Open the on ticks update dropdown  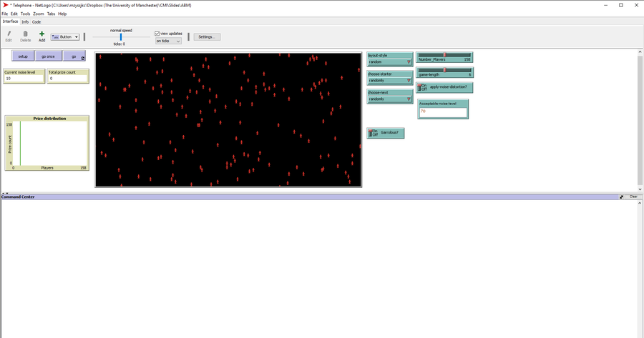coord(168,41)
